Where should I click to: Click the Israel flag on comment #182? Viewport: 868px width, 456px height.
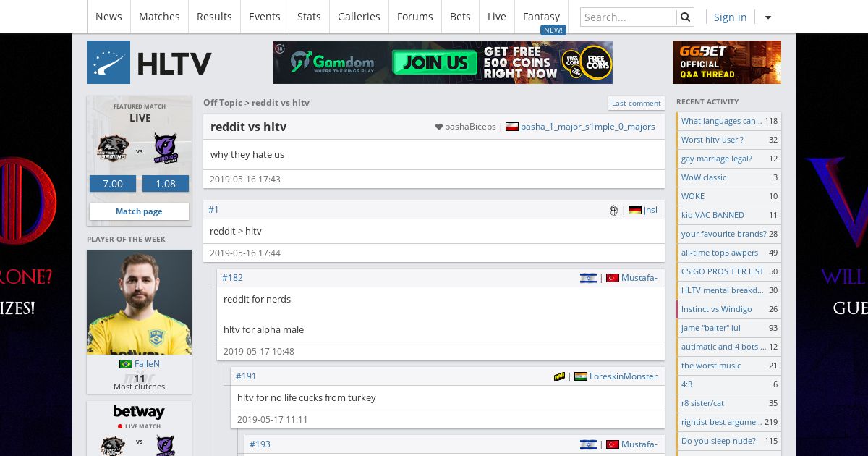[588, 278]
